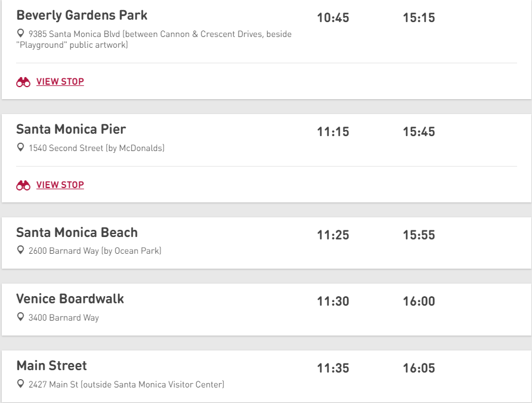
Task: Click the 11:25 time for Santa Monica Beach
Action: pos(333,235)
